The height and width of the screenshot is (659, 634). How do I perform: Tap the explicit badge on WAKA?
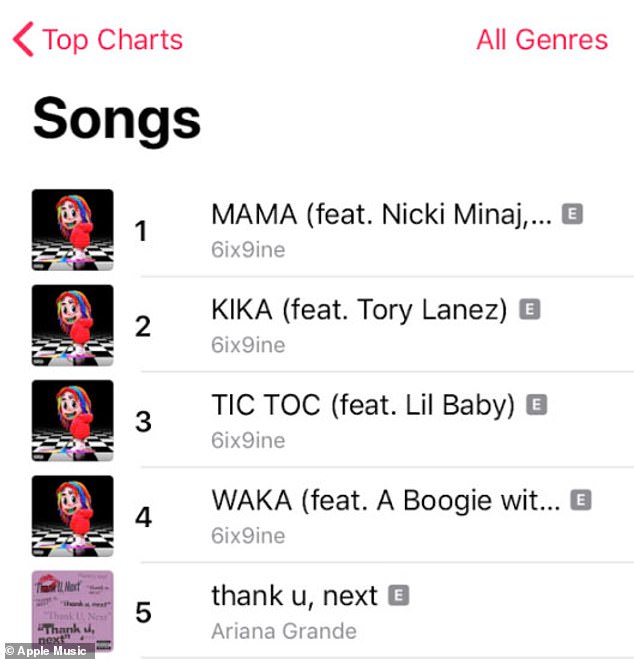click(x=581, y=500)
